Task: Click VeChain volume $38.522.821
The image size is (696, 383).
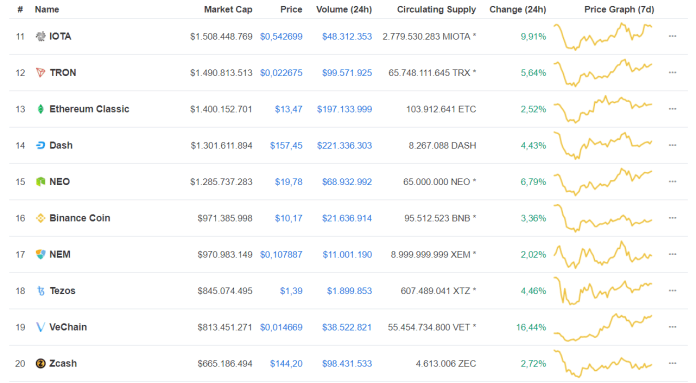Action: click(x=347, y=328)
